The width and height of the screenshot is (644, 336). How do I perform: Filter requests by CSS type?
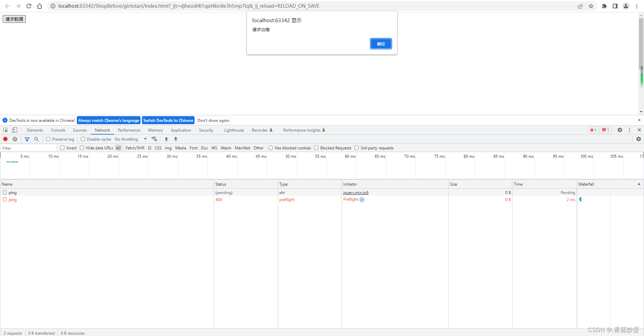[x=158, y=148]
